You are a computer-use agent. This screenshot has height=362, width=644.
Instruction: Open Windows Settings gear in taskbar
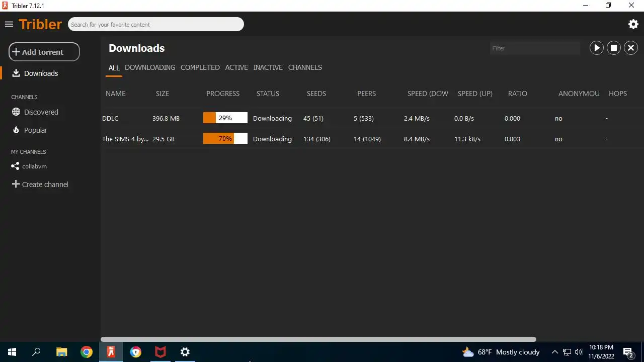(x=185, y=352)
